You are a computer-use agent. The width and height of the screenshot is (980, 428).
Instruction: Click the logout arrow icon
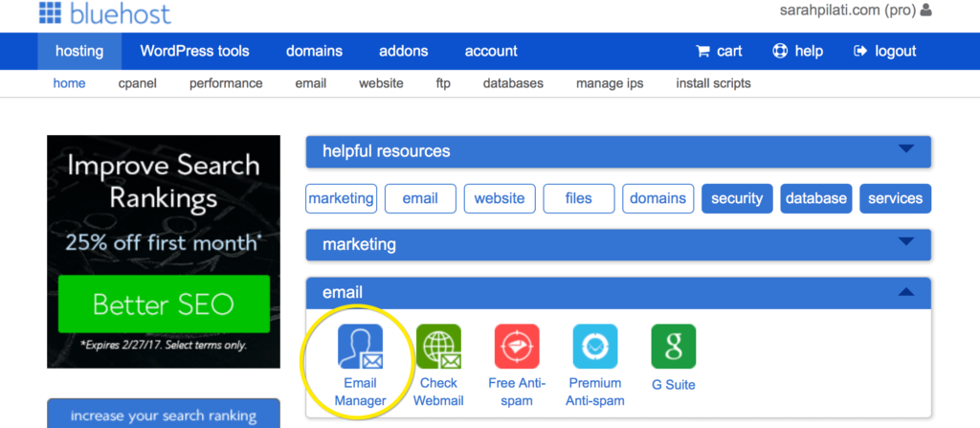point(860,52)
